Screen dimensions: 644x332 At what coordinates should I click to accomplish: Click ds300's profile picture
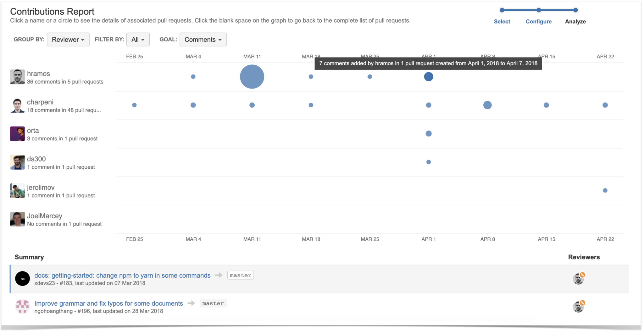(x=18, y=162)
